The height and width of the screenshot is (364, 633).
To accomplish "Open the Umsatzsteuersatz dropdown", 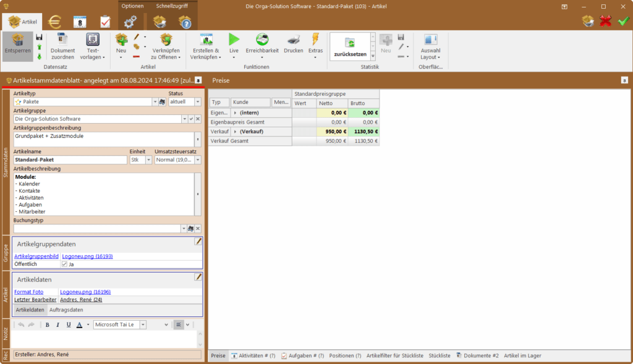I will pyautogui.click(x=198, y=160).
